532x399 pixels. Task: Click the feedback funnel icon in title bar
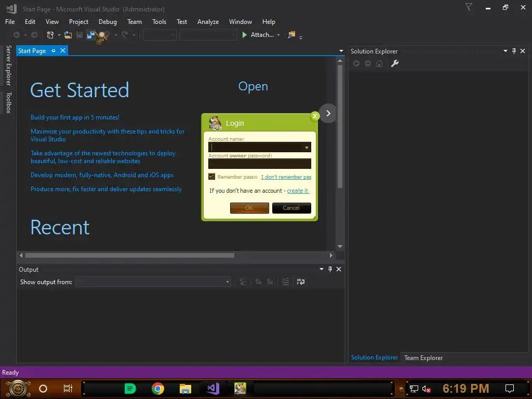[x=469, y=7]
